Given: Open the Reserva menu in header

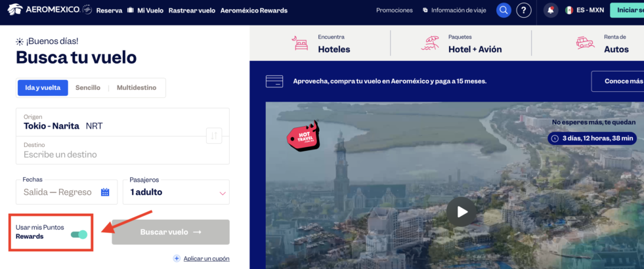Looking at the screenshot, I should pos(109,10).
